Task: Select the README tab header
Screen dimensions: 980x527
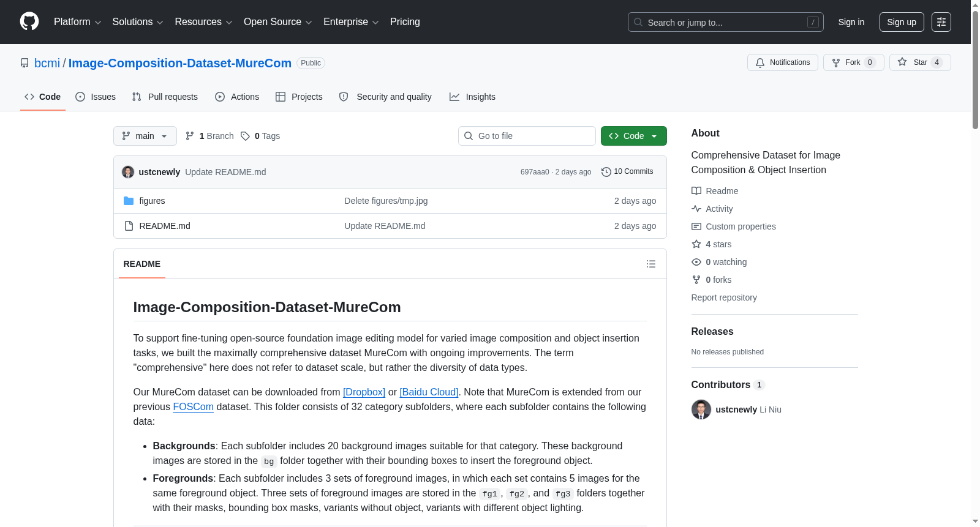Action: (142, 264)
